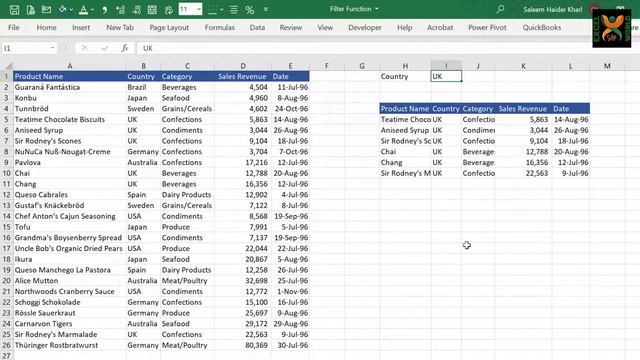Select the Dairy Products cell for Queso Cabrales
This screenshot has height=360, width=640.
tap(187, 195)
